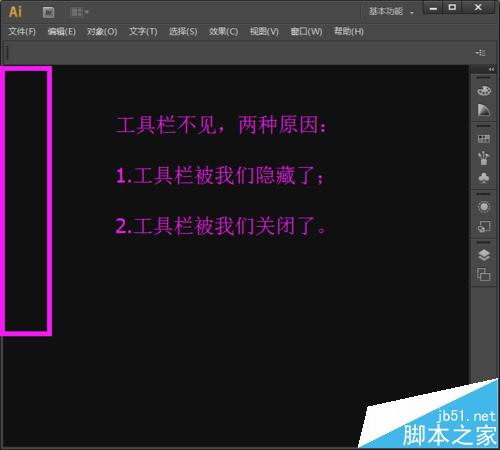The width and height of the screenshot is (500, 450).
Task: Open the 基本功能 workspace switcher
Action: (391, 12)
